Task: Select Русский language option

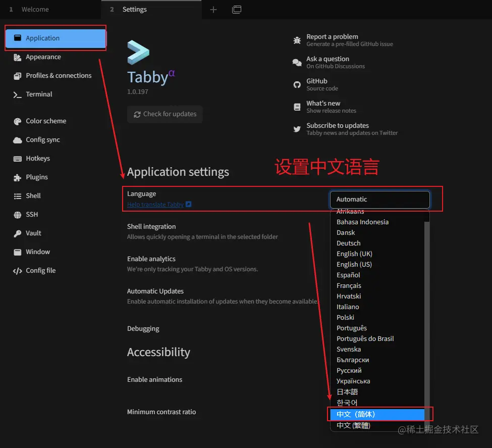Action: 377,371
